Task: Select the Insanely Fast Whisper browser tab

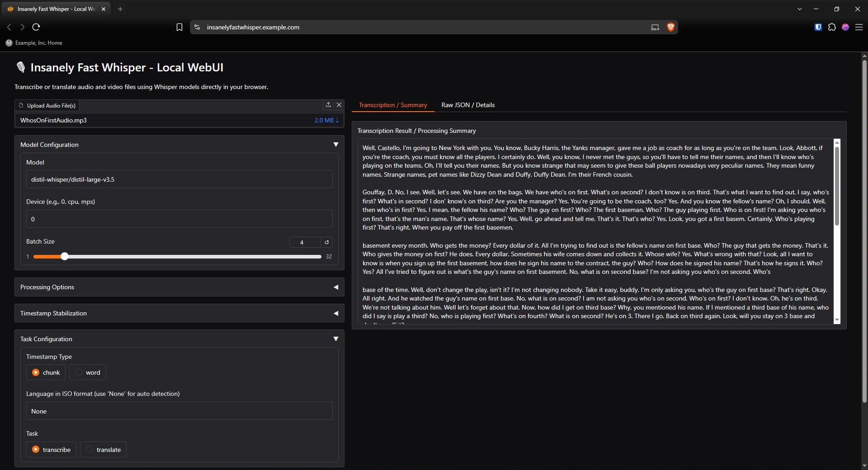Action: tap(56, 9)
